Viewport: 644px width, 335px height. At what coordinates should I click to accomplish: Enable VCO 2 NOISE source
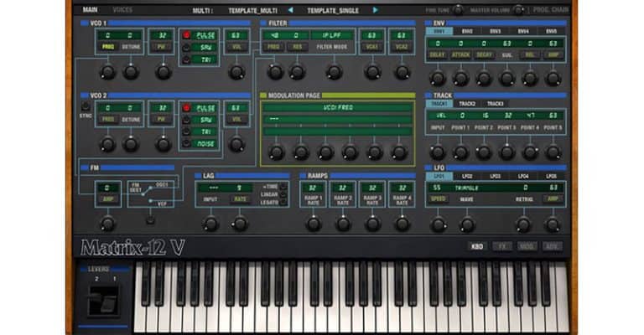coord(186,143)
